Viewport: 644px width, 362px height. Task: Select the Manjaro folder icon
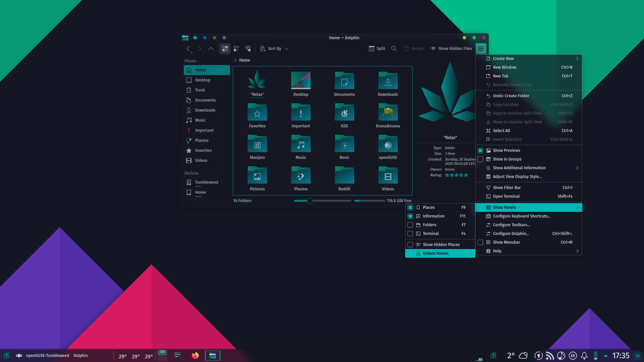257,143
